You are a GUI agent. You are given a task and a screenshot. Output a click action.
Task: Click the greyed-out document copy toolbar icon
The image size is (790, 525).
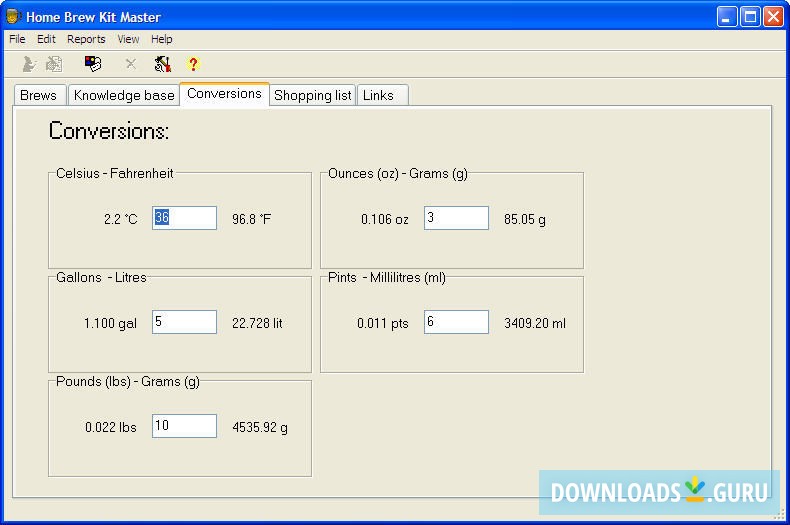54,64
